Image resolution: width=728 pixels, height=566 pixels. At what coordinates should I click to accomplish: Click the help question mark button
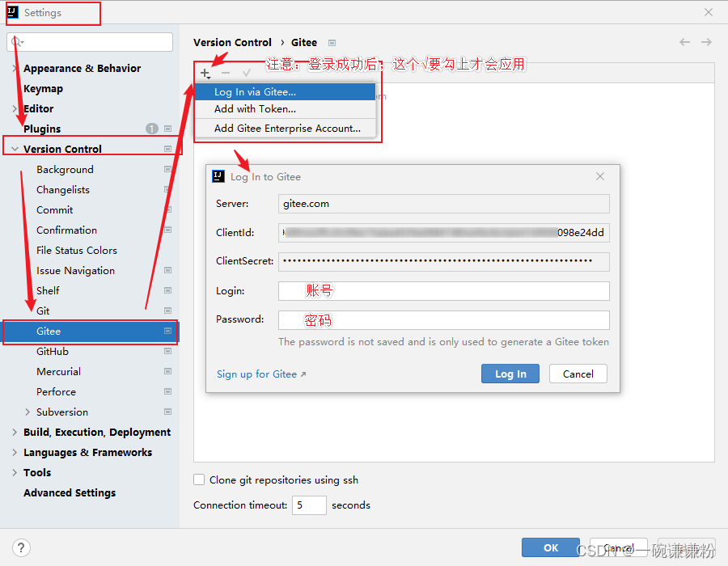(21, 548)
